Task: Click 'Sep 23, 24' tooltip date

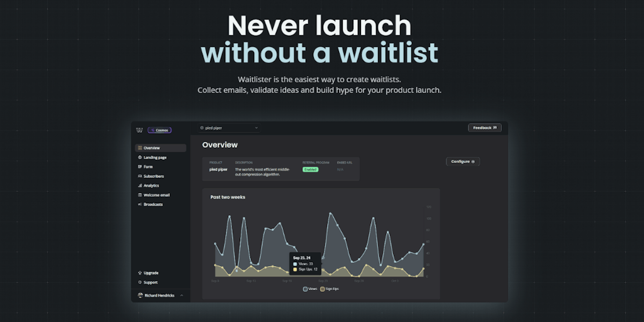Action: coord(302,258)
